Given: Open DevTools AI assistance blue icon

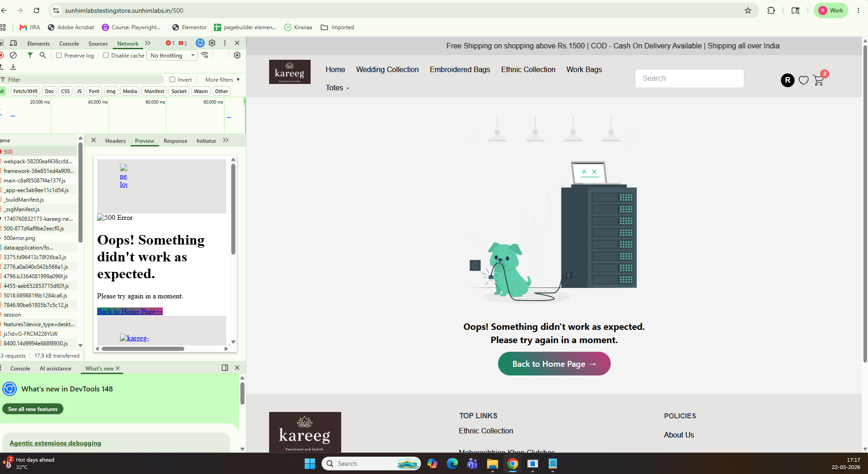Looking at the screenshot, I should pyautogui.click(x=200, y=43).
